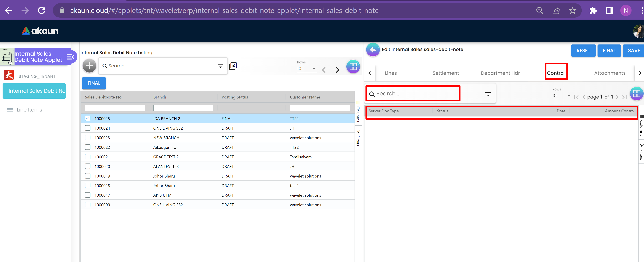Click the grid view icon in the listing toolbar

pos(353,67)
